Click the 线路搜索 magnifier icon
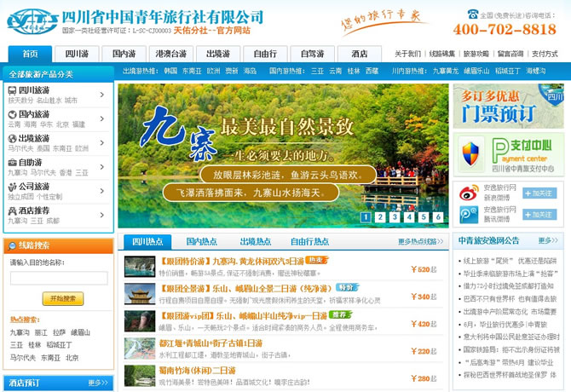 [x=12, y=245]
